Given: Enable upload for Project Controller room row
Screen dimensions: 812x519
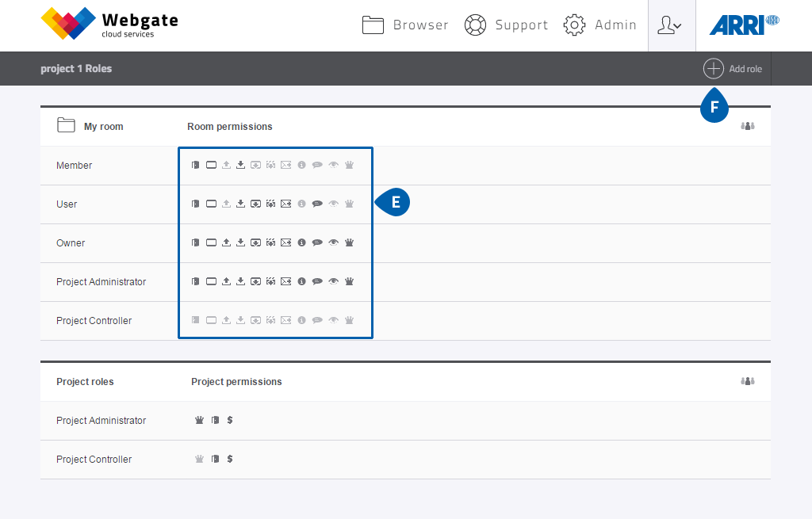Looking at the screenshot, I should pos(226,320).
